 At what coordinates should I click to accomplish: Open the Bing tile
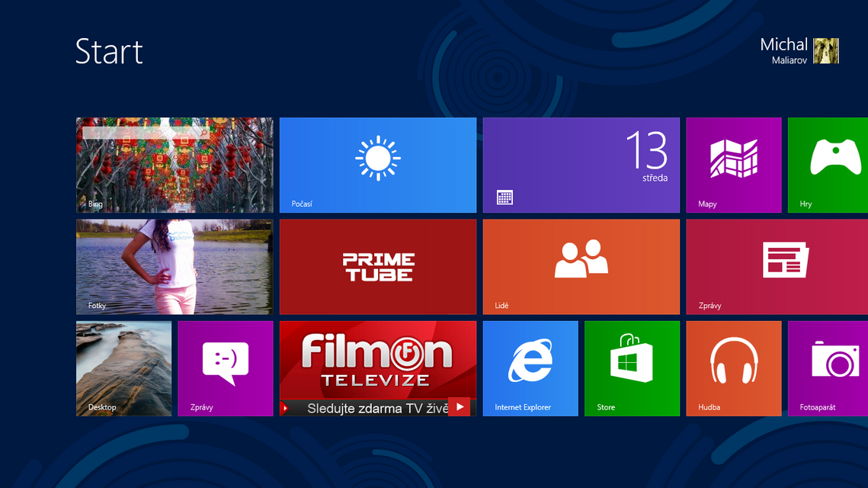click(x=174, y=165)
